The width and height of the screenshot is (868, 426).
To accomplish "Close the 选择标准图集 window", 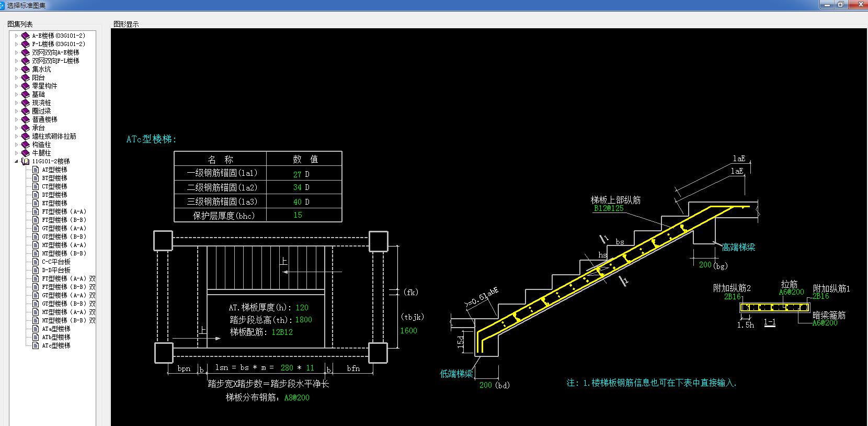I will (858, 4).
